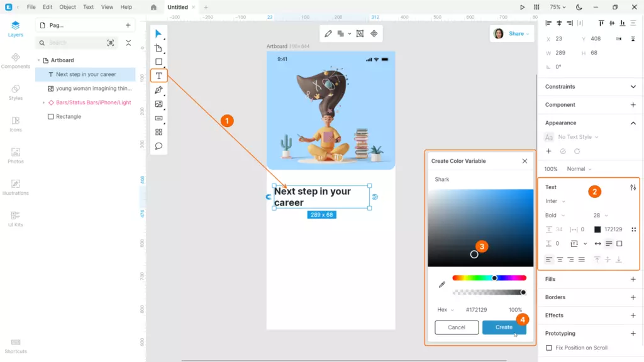Open the Components panel in sidebar
Image resolution: width=644 pixels, height=362 pixels.
click(16, 60)
